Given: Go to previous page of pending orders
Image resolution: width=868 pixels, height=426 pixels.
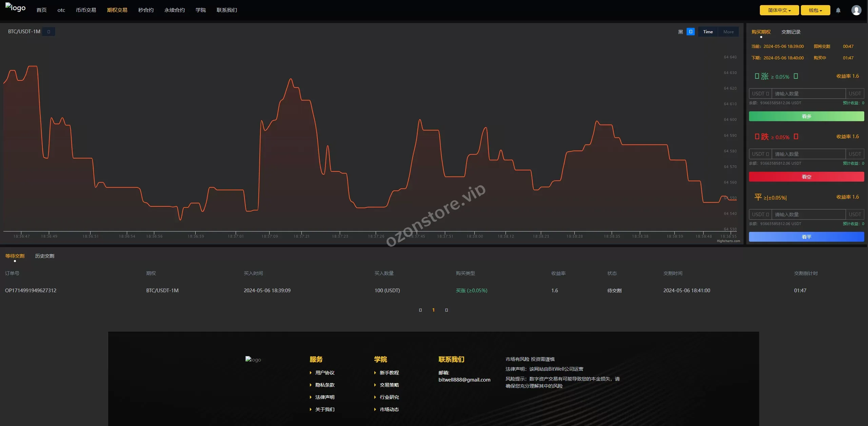Looking at the screenshot, I should tap(420, 310).
